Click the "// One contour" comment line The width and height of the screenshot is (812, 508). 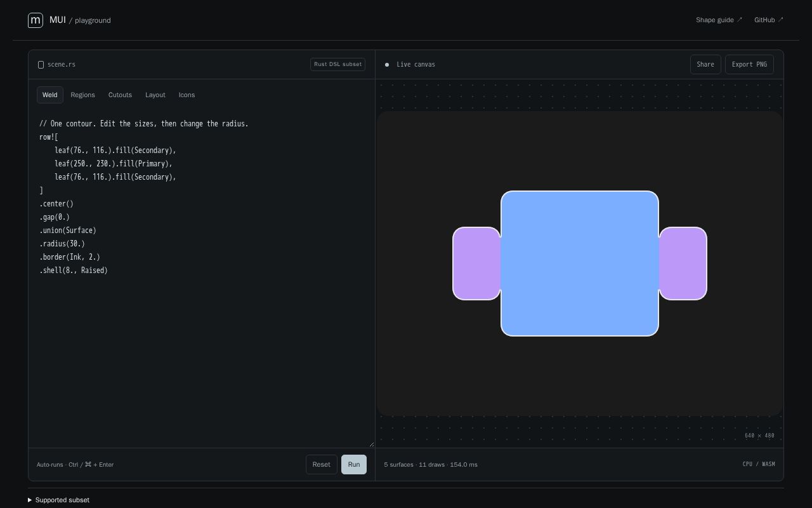click(x=144, y=124)
